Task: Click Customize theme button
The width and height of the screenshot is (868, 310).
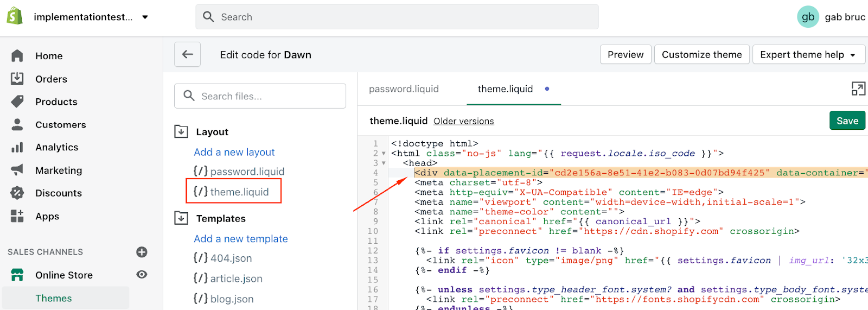Action: (701, 54)
